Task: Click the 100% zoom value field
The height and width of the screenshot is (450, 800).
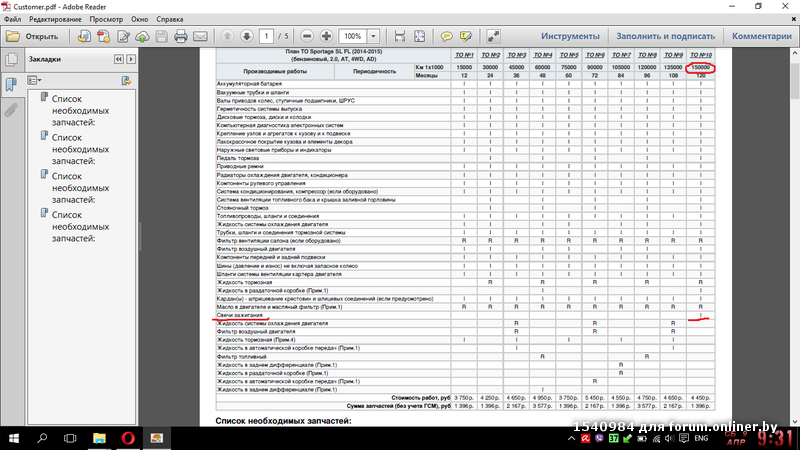Action: tap(353, 36)
